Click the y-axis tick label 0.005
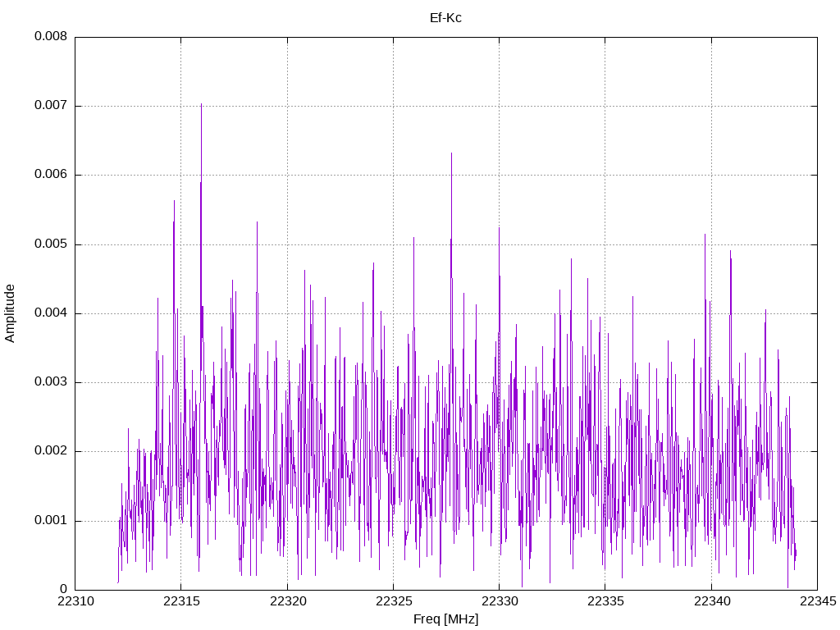 (x=51, y=244)
